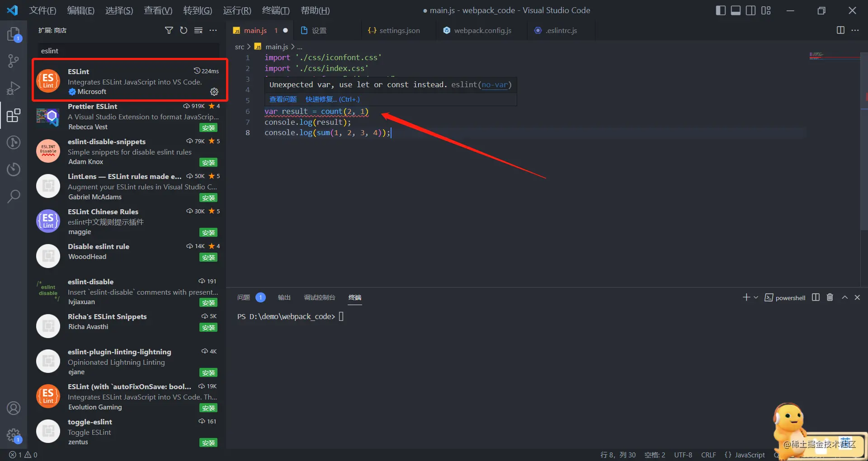Show the 输出 panel tab

(284, 297)
